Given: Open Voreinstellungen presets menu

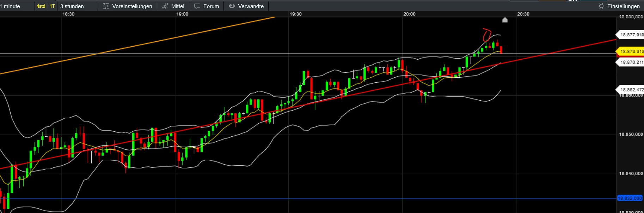Looking at the screenshot, I should tap(128, 6).
